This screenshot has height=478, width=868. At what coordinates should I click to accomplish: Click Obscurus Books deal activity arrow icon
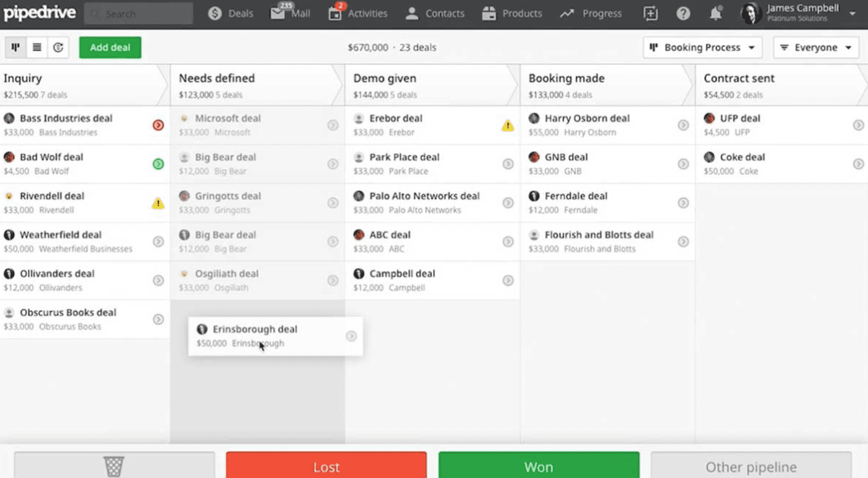point(158,319)
